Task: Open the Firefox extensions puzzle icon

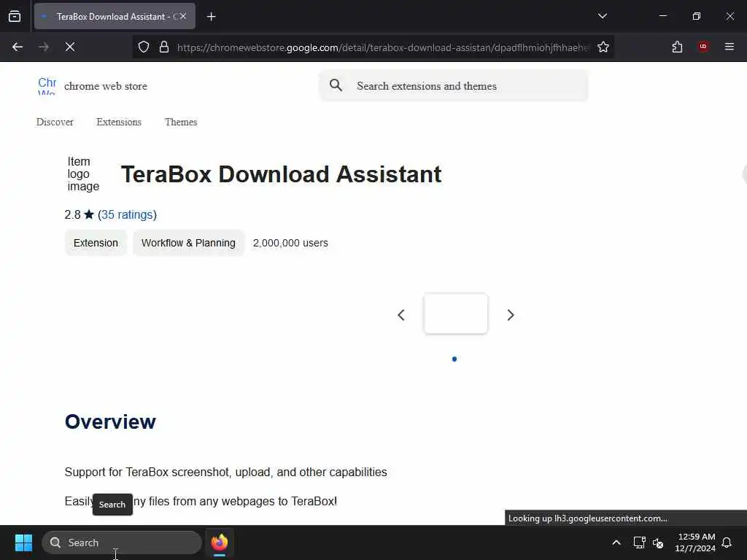Action: pos(677,47)
